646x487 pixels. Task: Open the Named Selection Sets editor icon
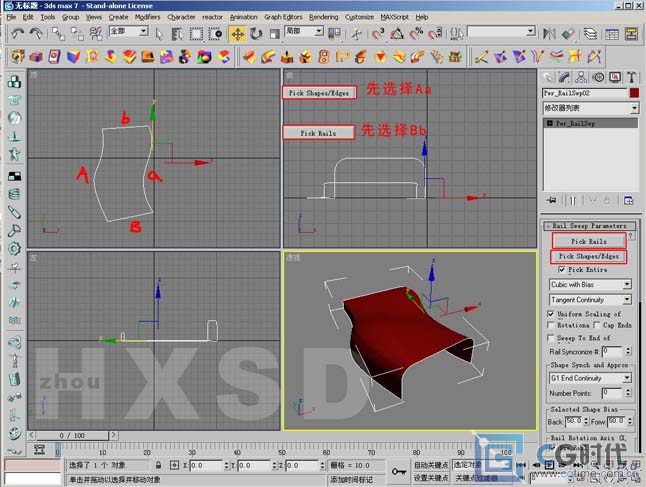pos(456,34)
